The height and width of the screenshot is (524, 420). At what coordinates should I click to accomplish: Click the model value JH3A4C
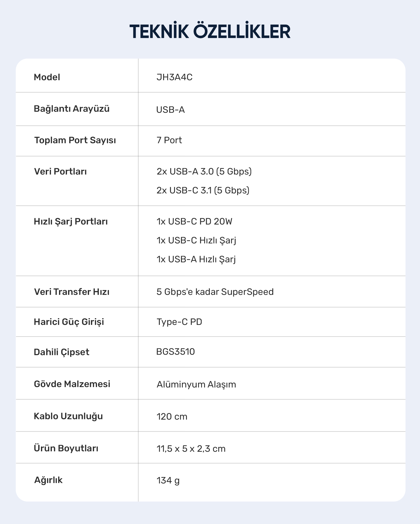pyautogui.click(x=175, y=77)
